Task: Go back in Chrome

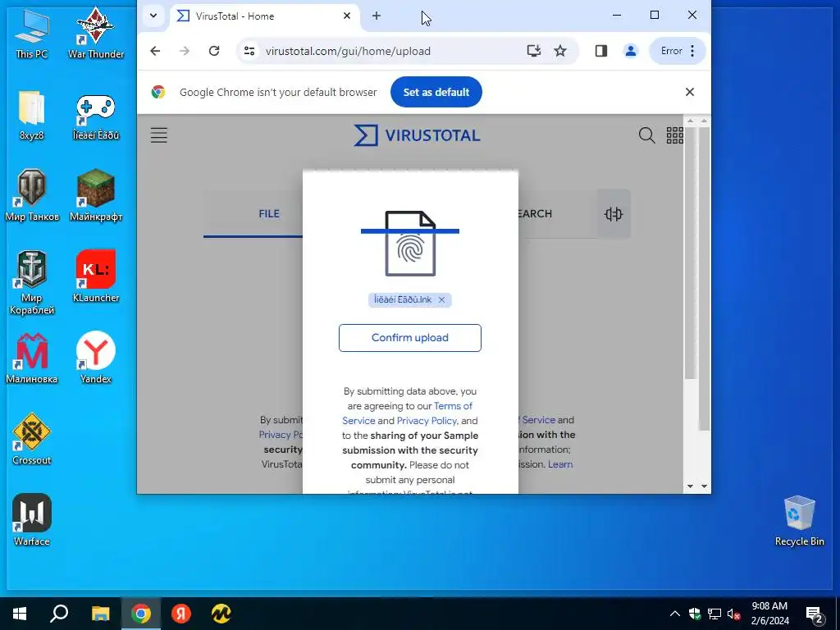Action: (155, 51)
